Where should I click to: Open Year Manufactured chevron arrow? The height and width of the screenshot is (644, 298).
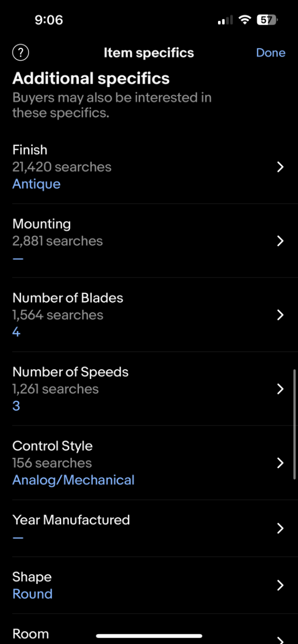click(280, 529)
